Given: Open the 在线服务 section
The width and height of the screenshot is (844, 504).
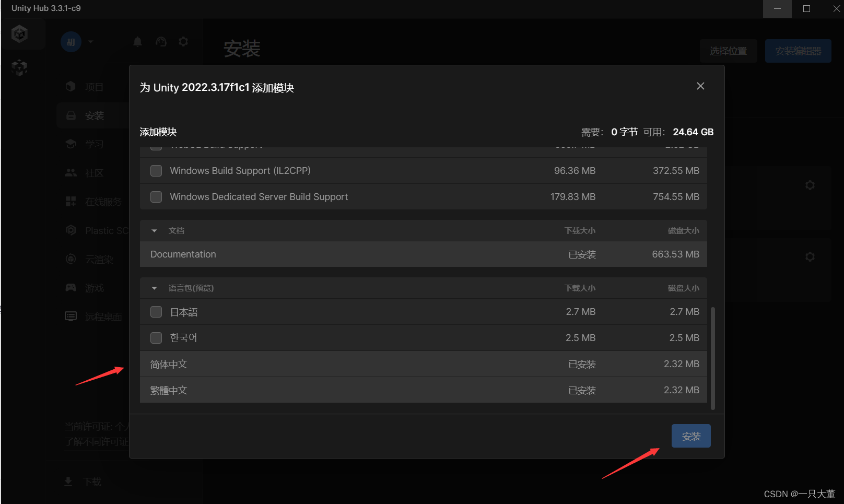Looking at the screenshot, I should pos(103,202).
